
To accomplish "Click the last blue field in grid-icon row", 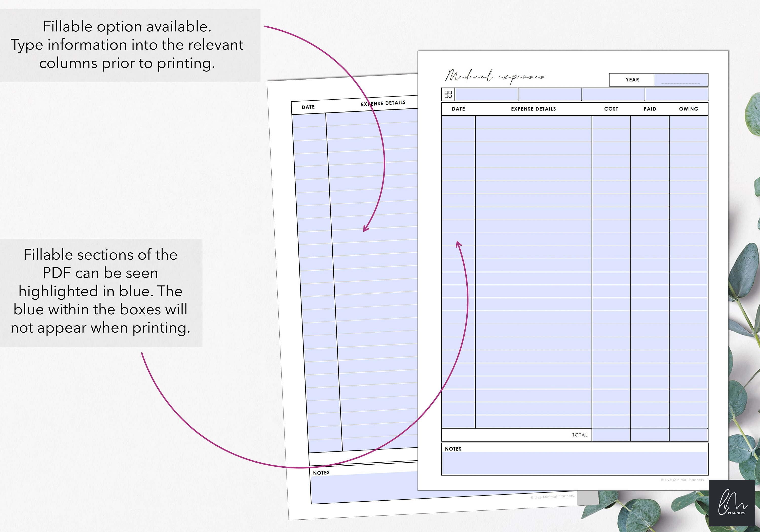I will tap(676, 95).
